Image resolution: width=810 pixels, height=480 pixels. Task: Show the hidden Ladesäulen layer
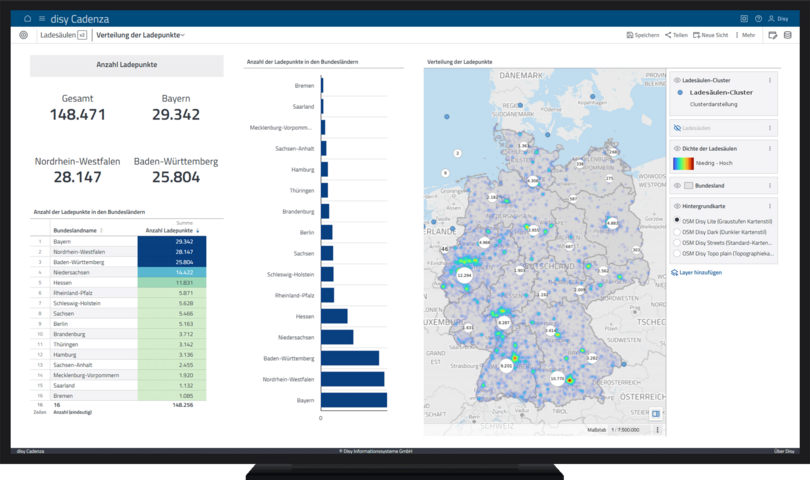pyautogui.click(x=677, y=128)
